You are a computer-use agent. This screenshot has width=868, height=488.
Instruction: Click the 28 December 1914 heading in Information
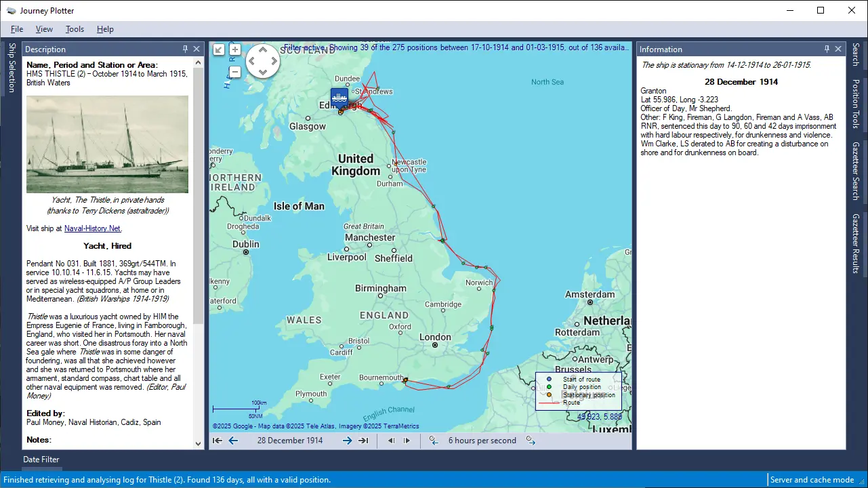(741, 82)
